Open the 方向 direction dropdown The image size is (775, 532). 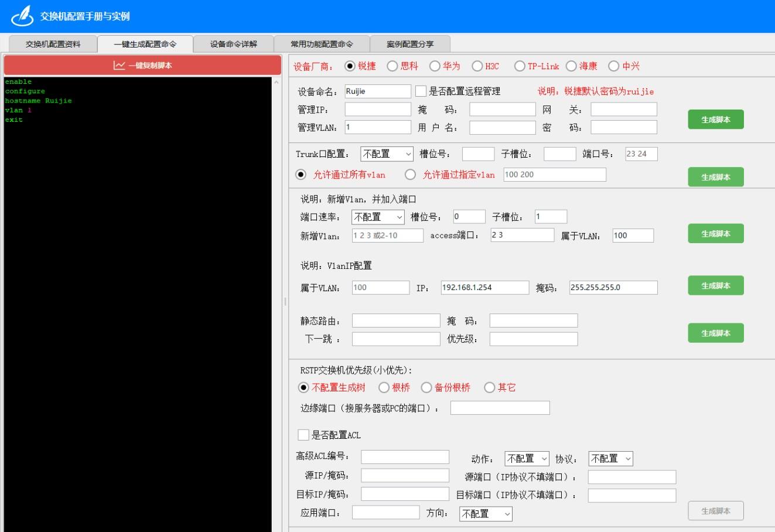tap(486, 514)
